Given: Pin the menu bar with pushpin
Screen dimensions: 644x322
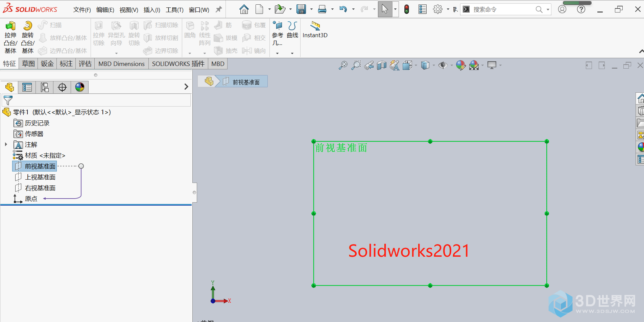Looking at the screenshot, I should pyautogui.click(x=219, y=9).
